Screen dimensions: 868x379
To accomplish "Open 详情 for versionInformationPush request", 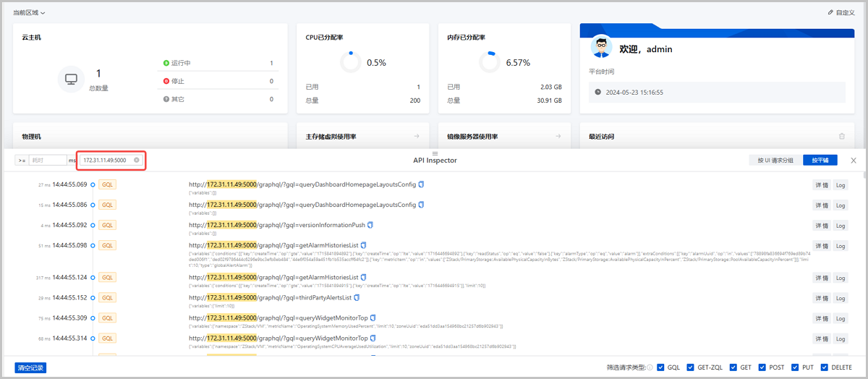I will tap(820, 225).
